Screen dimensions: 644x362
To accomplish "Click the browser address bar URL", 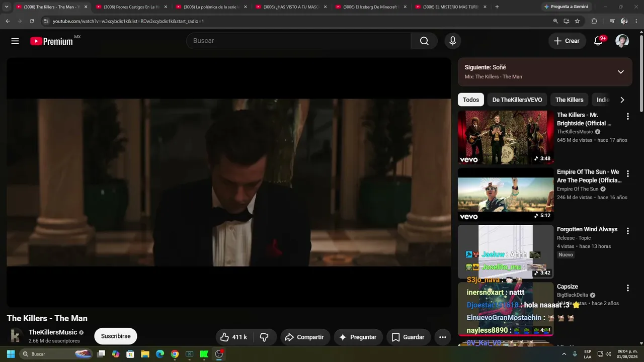I will click(128, 21).
